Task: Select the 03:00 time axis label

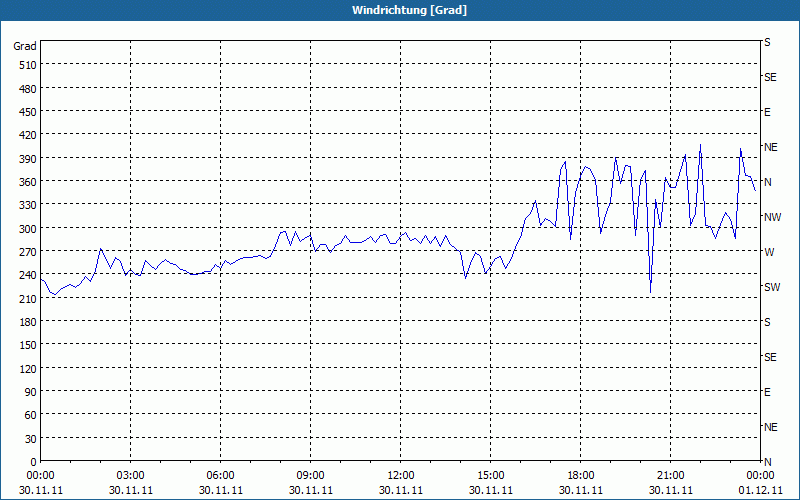Action: coord(131,476)
